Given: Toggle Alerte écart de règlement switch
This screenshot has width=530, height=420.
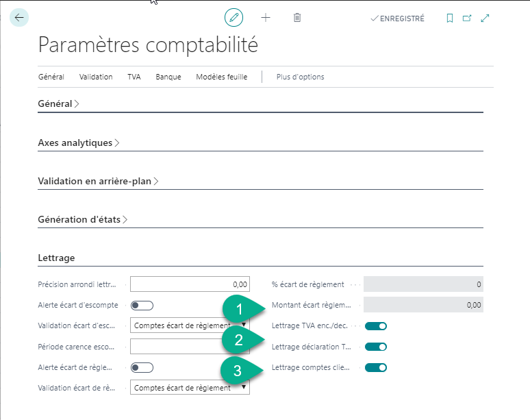Looking at the screenshot, I should [x=142, y=367].
